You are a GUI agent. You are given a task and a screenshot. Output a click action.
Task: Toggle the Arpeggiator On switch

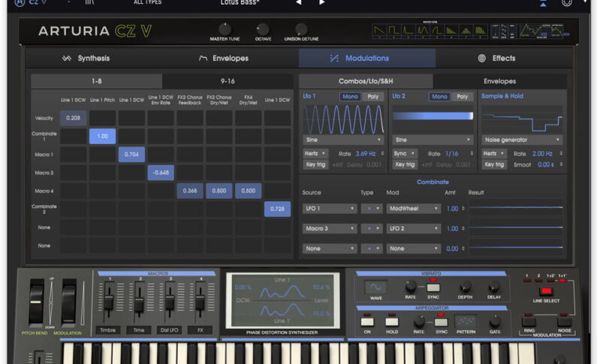pyautogui.click(x=367, y=322)
